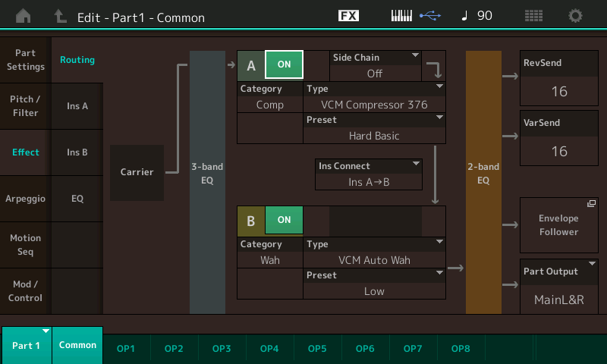This screenshot has height=364, width=607.
Task: Open the Part Output dropdown
Action: tap(559, 286)
